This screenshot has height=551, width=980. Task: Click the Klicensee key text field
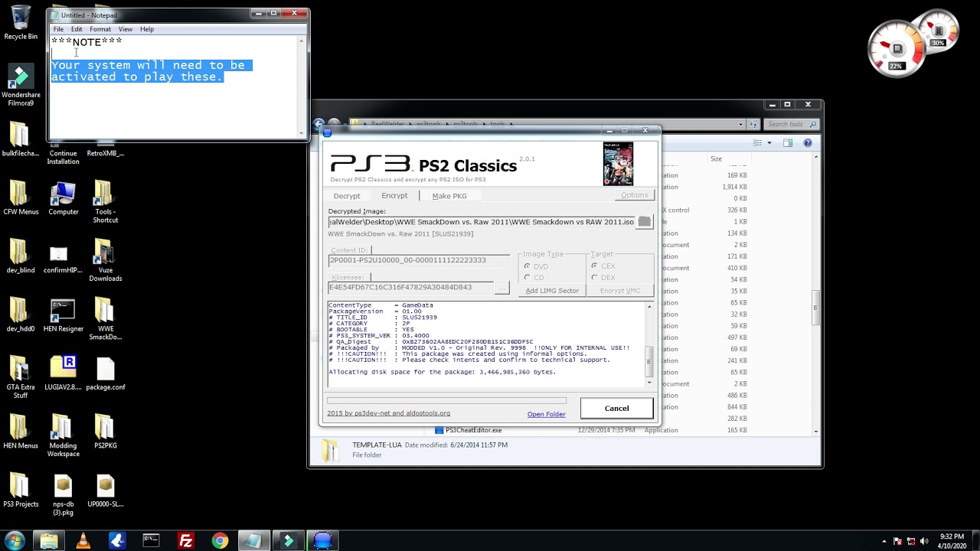click(410, 288)
